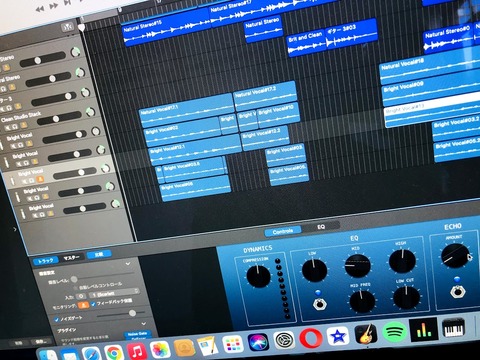Image resolution: width=480 pixels, height=360 pixels.
Task: Solo the Clean Studio Stack track with headphones icon
Action: 15,127
